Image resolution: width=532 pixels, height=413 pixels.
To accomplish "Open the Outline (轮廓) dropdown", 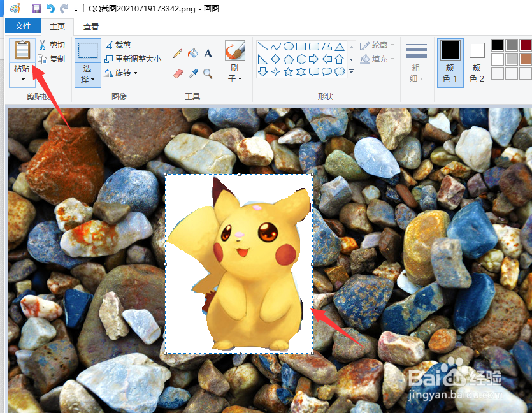I will 377,45.
